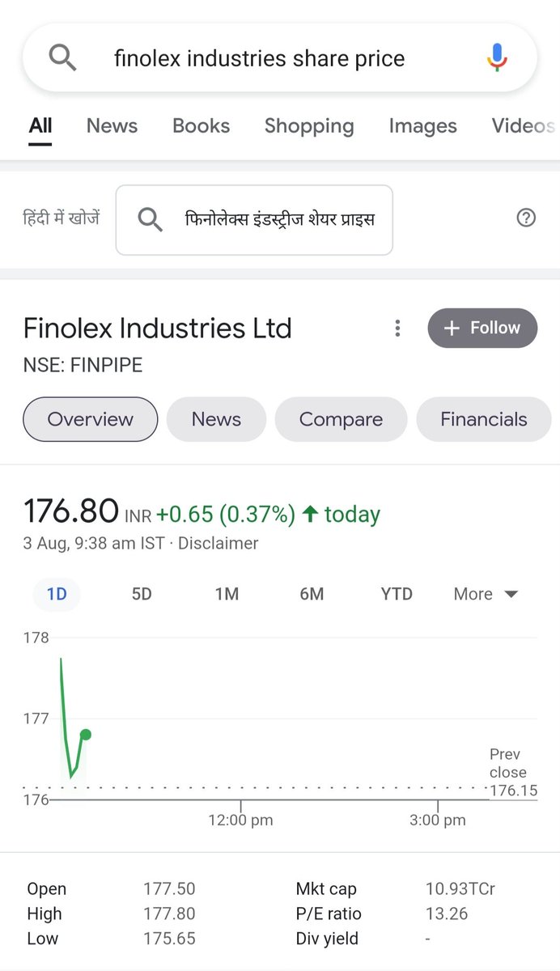This screenshot has width=560, height=971.
Task: Go to the Images results tab
Action: [422, 126]
